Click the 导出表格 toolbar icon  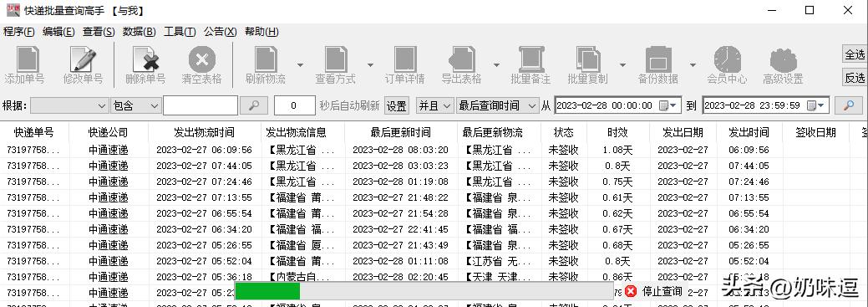click(x=462, y=59)
